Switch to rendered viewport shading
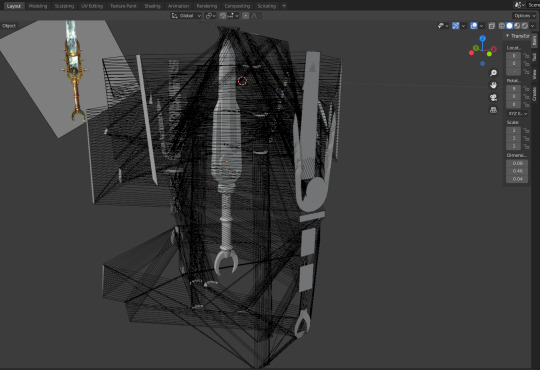Image resolution: width=540 pixels, height=370 pixels. coord(525,26)
